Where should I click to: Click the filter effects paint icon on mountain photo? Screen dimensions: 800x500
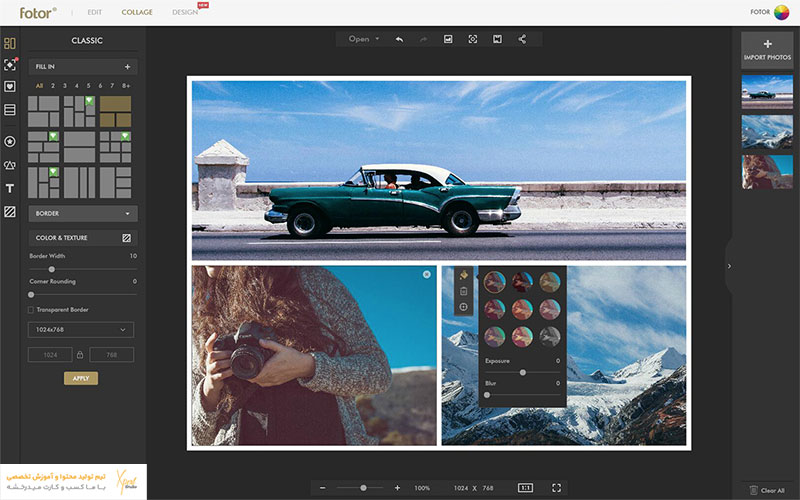[x=464, y=276]
